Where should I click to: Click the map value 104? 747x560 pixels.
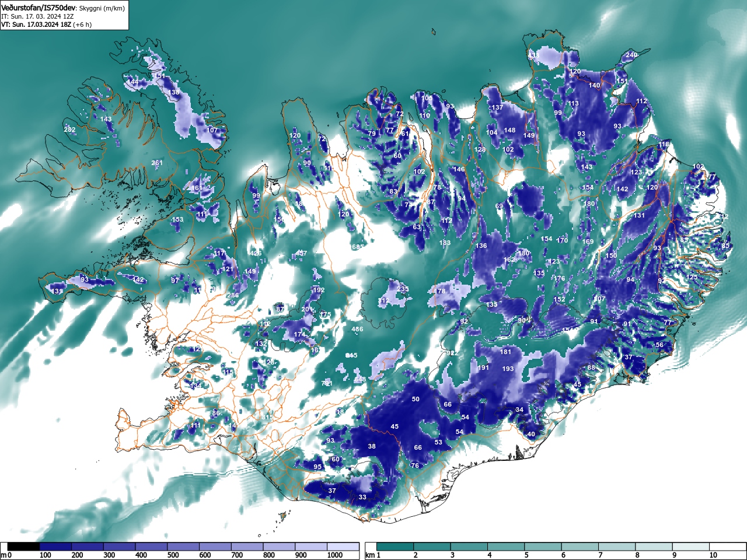[x=491, y=133]
